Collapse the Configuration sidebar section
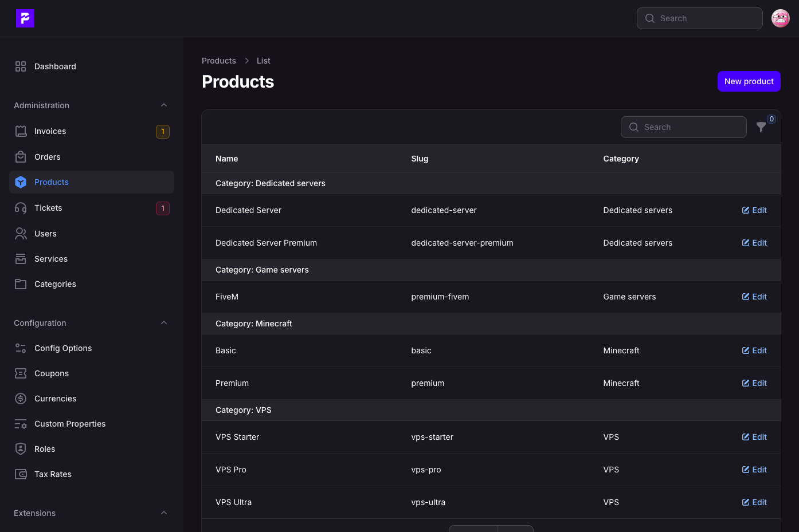Screen dimensions: 799x532 [164, 323]
